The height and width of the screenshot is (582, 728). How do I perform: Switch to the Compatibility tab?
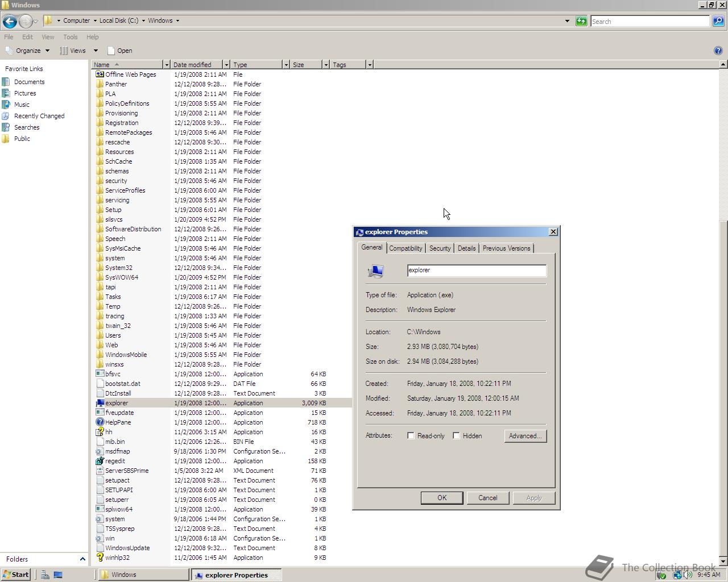point(406,248)
